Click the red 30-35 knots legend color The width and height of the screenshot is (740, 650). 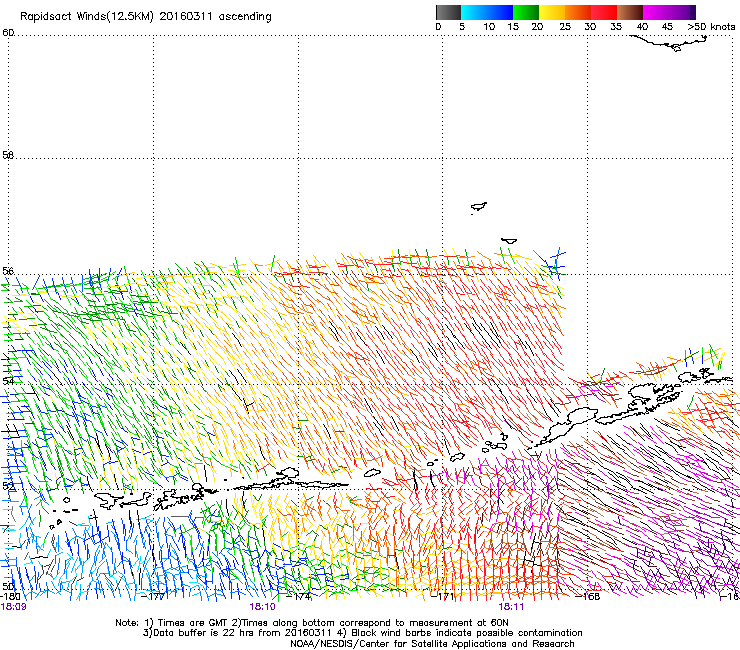(604, 12)
